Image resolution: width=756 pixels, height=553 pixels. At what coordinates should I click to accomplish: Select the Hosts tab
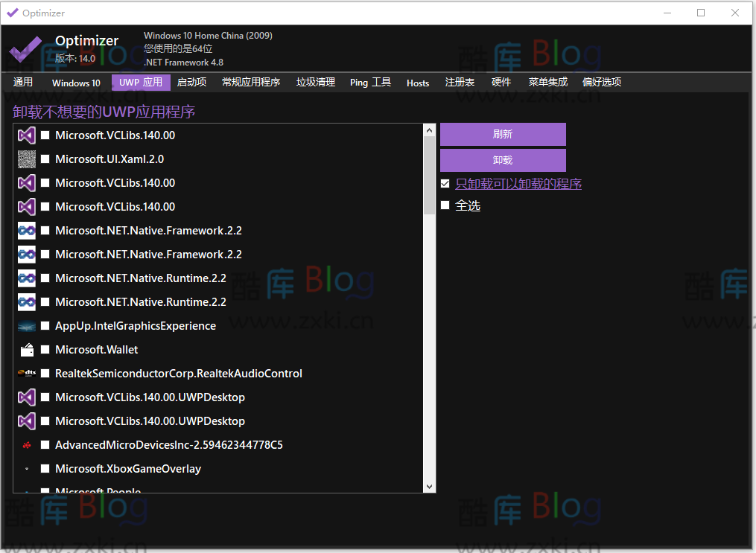pos(417,83)
